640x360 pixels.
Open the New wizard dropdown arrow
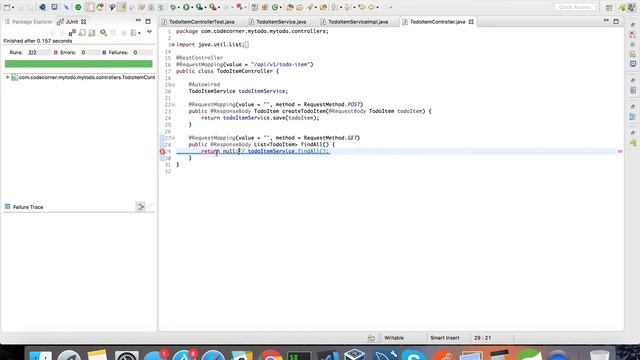pos(13,7)
